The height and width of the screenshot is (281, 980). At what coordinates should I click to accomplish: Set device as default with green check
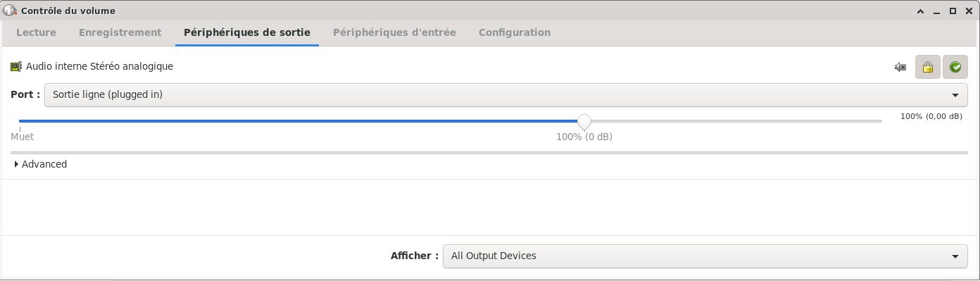955,67
